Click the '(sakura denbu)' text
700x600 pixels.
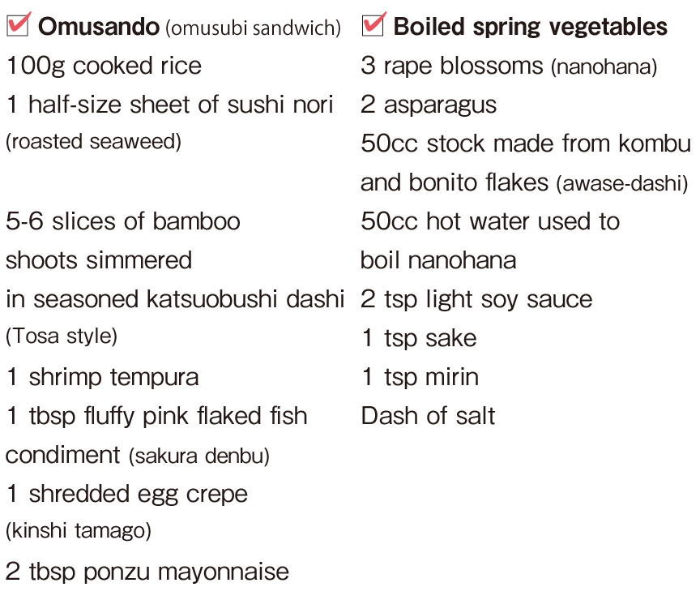199,456
